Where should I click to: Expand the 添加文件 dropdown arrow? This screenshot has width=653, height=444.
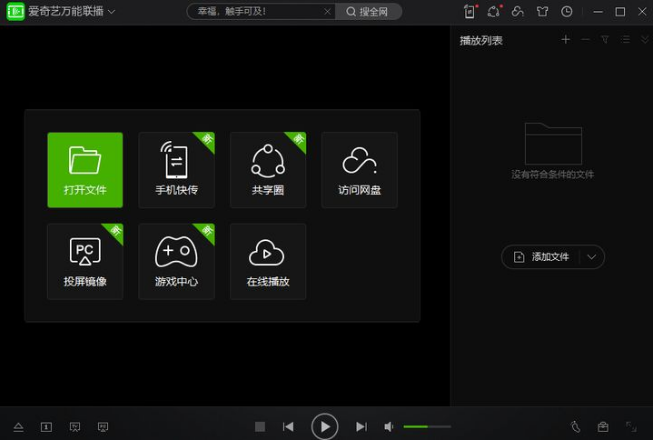(591, 257)
